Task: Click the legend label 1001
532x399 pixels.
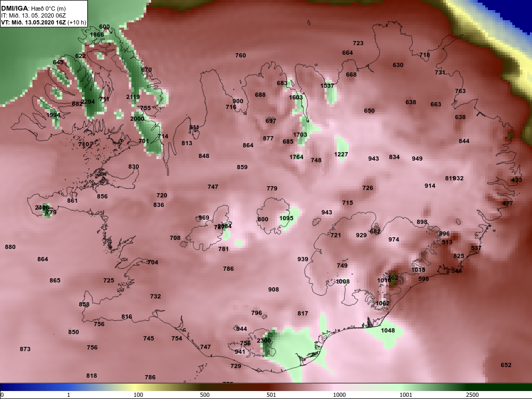Action: (x=406, y=395)
